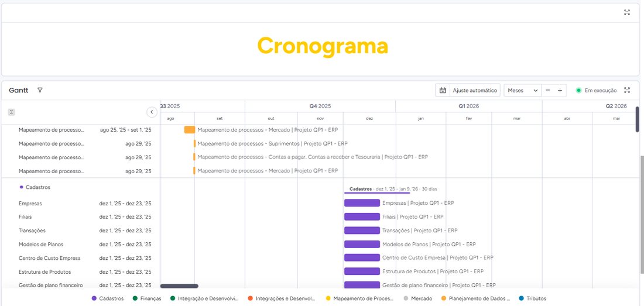Zoom in timeline with plus button
This screenshot has width=644, height=306.
click(x=560, y=90)
